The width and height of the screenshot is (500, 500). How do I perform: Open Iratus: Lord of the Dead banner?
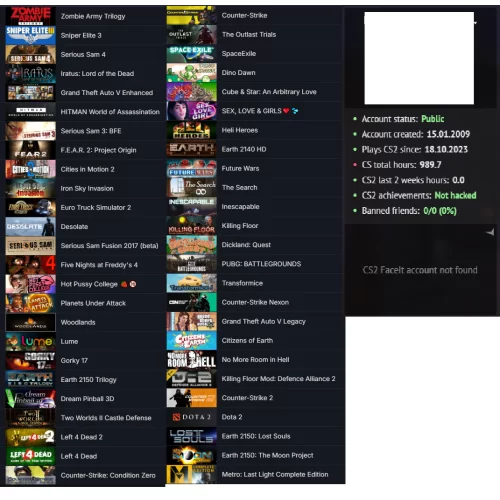30,73
